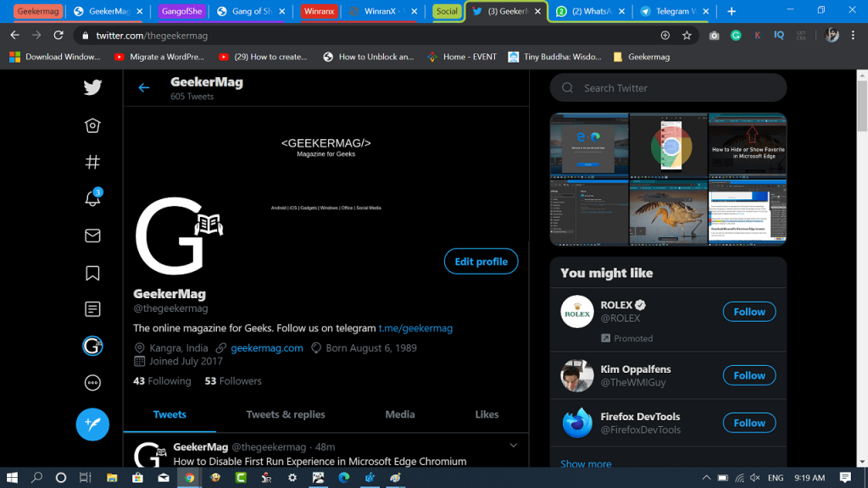Open GeekerMag profile picture
Viewport: 868px width, 488px height.
[180, 236]
